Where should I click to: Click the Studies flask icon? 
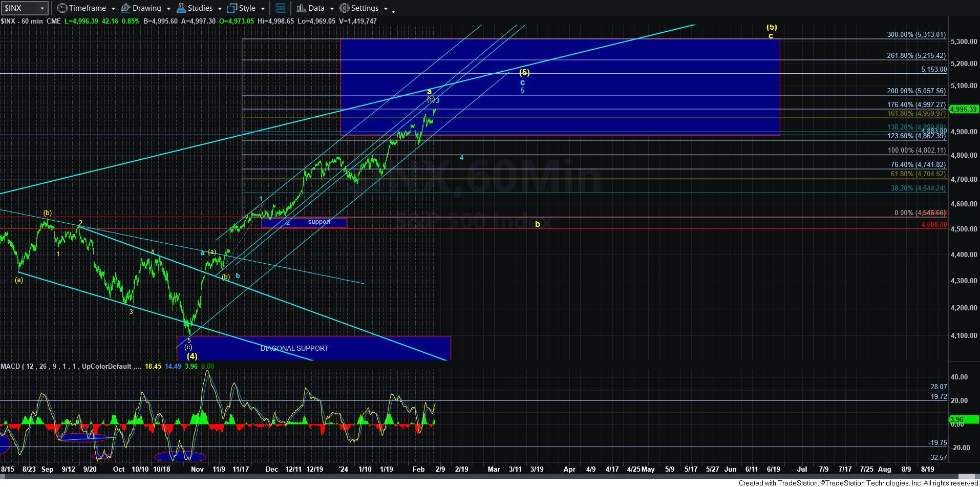click(x=181, y=8)
